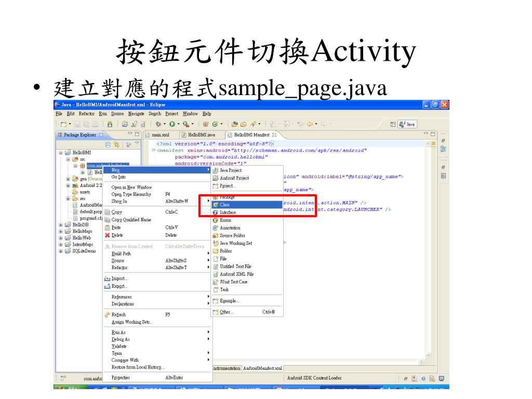Choose Interface from the New submenu
The image size is (532, 399).
(247, 212)
